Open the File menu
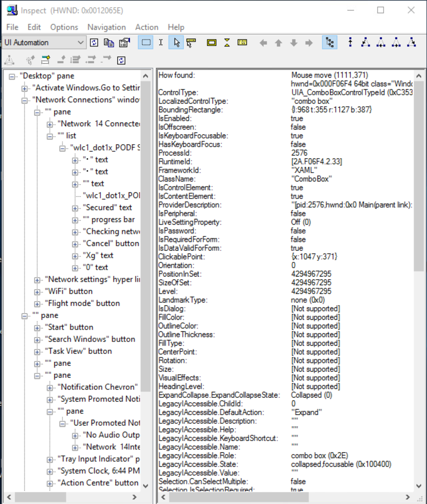Viewport: 427px width, 504px height. (12, 27)
